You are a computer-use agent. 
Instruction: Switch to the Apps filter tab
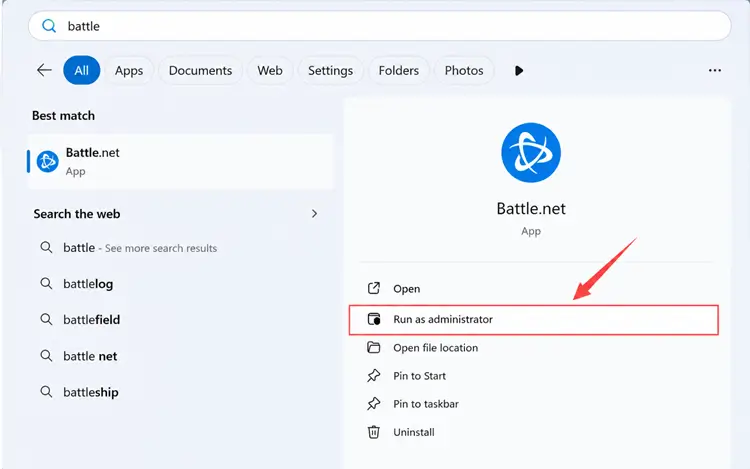(129, 70)
